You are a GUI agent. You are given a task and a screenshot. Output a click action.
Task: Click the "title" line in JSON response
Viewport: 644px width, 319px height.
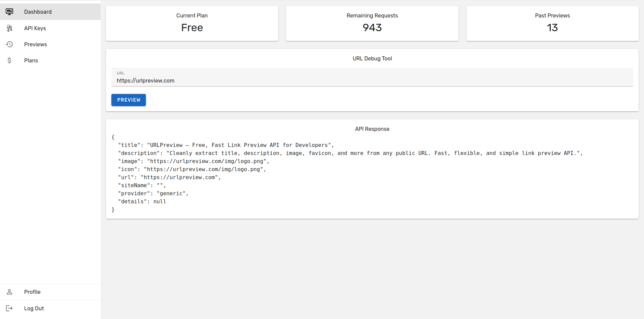coord(226,145)
